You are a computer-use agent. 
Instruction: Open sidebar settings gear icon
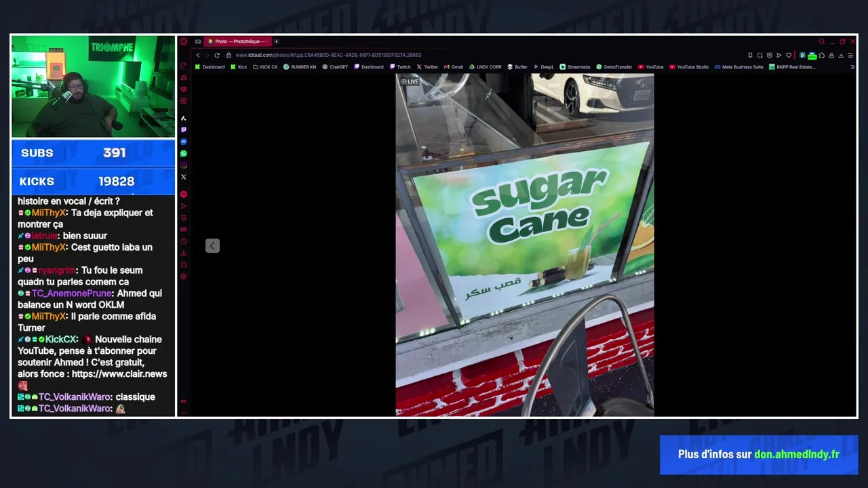(x=183, y=277)
